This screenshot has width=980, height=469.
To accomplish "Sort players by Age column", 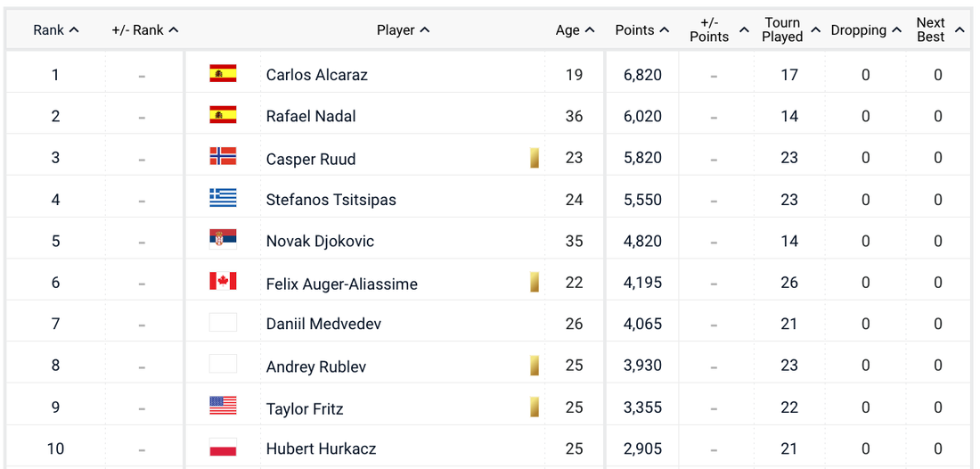I will (x=575, y=30).
